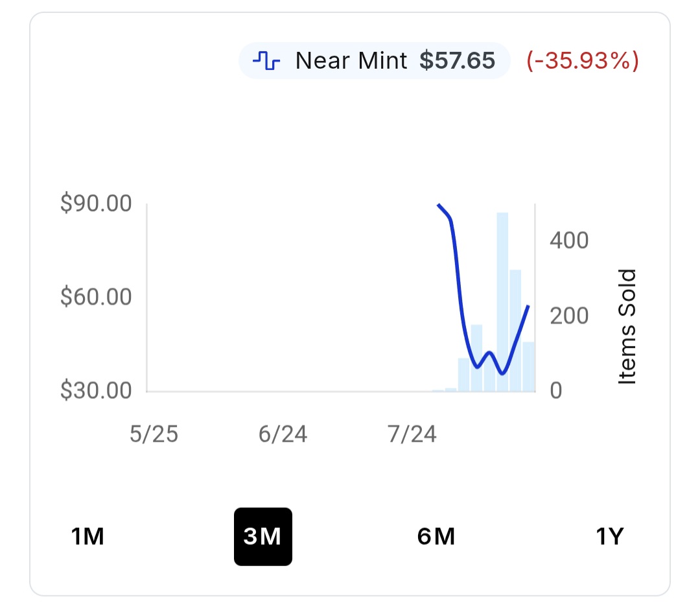Click the $90.00 price axis label
The image size is (700, 616).
(96, 203)
